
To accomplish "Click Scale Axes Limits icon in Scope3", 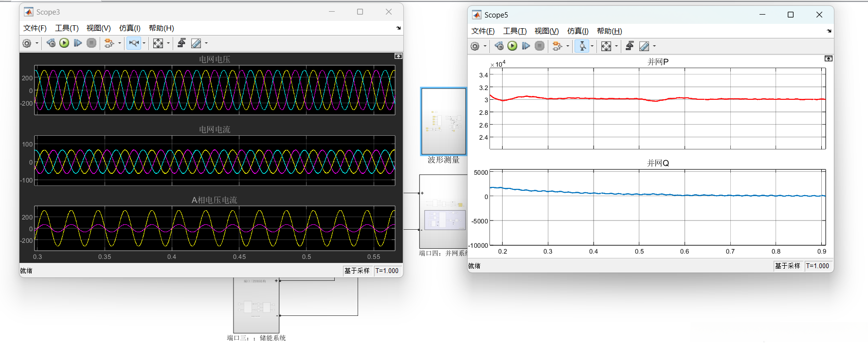I will (x=158, y=43).
